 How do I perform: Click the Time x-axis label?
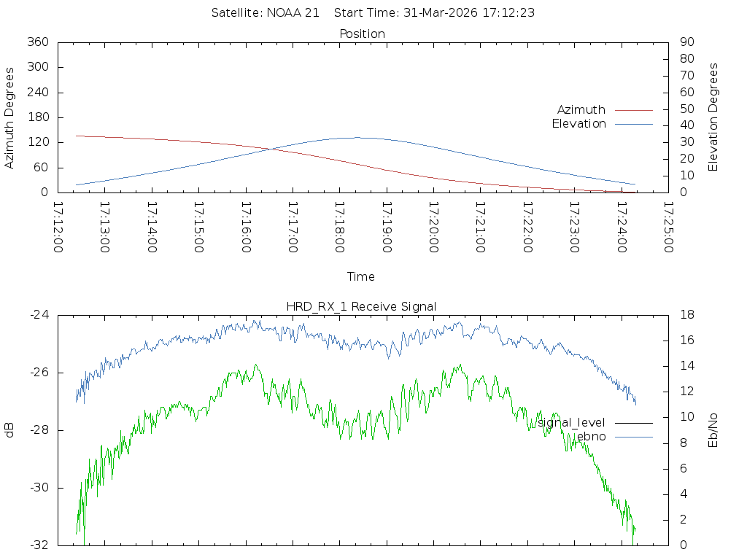click(361, 276)
